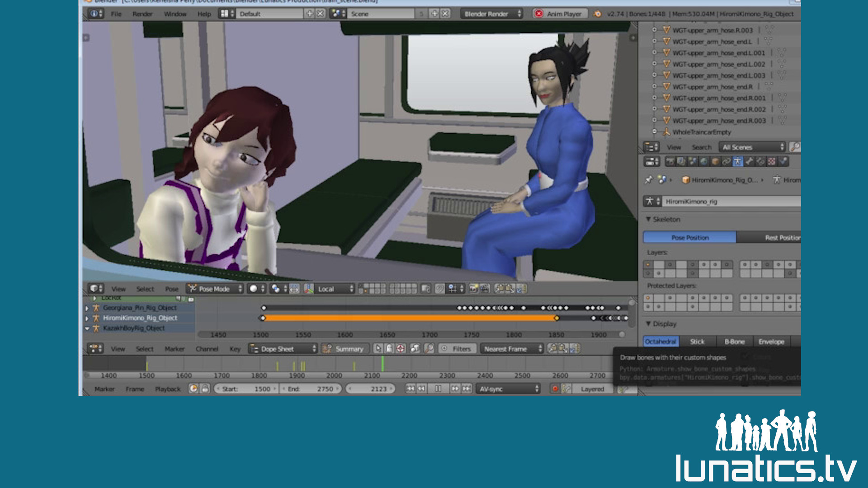Click the 3D manipulator axes icon

coord(309,289)
